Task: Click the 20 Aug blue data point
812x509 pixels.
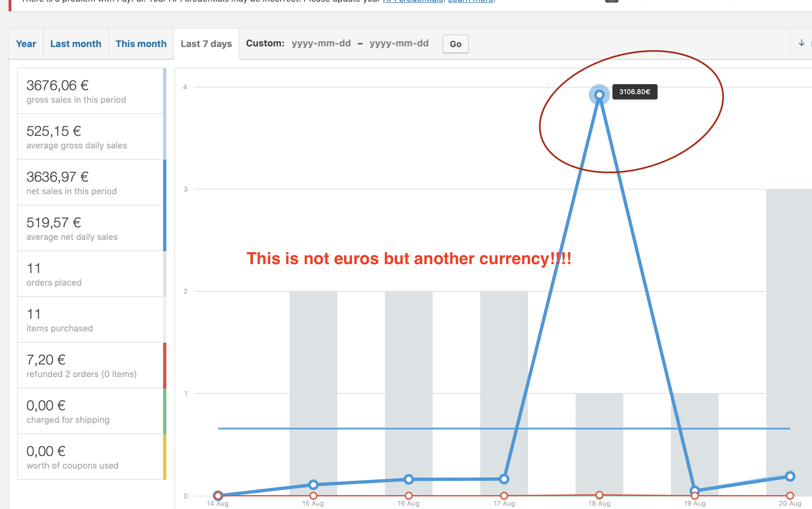Action: click(790, 476)
